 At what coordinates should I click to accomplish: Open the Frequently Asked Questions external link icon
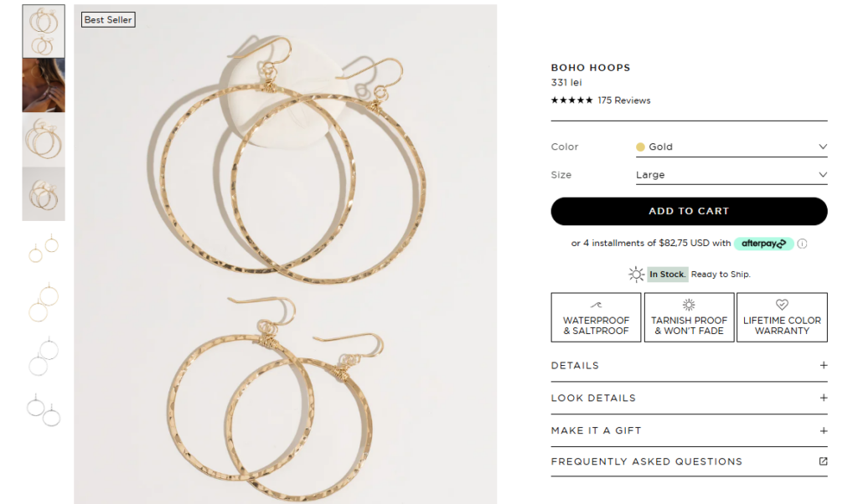[823, 461]
